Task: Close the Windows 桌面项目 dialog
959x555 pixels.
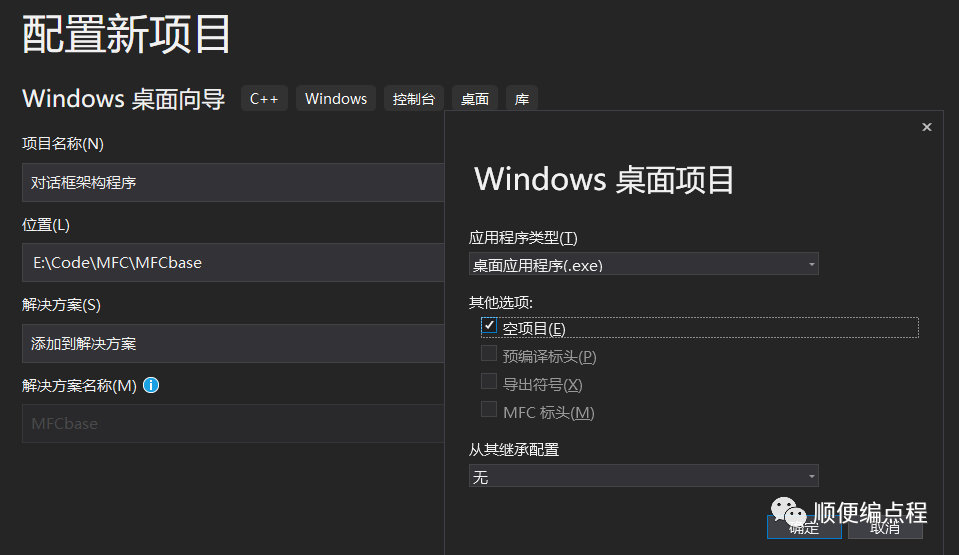Action: click(x=927, y=127)
